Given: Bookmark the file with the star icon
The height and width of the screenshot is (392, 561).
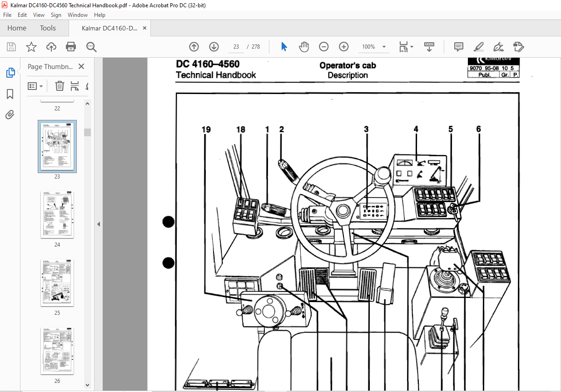Looking at the screenshot, I should (31, 47).
